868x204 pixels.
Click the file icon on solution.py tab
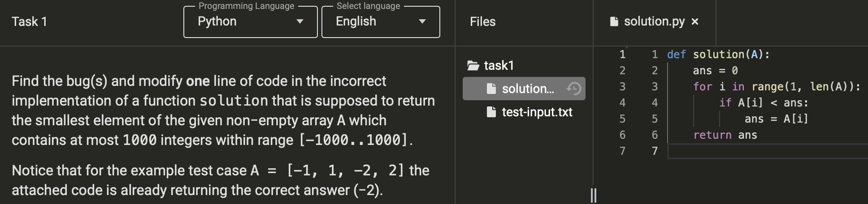(614, 21)
